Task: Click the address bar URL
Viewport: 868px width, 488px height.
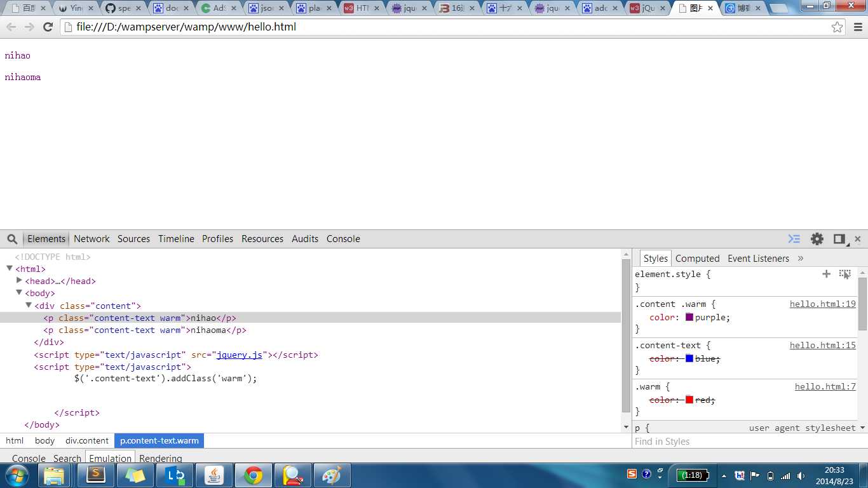Action: tap(186, 27)
